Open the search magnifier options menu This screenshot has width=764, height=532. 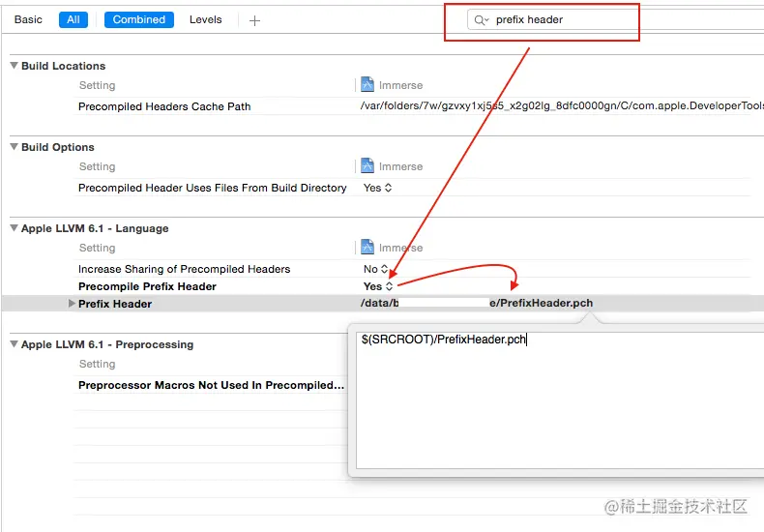(481, 20)
